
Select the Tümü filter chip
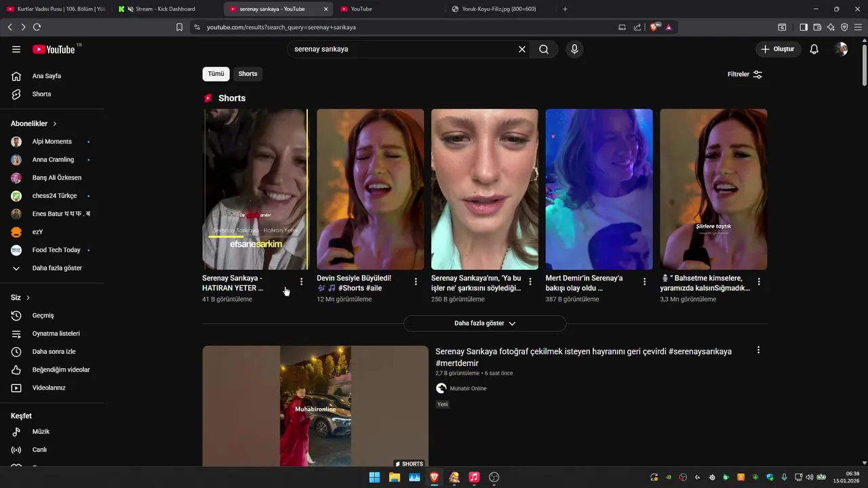click(216, 74)
